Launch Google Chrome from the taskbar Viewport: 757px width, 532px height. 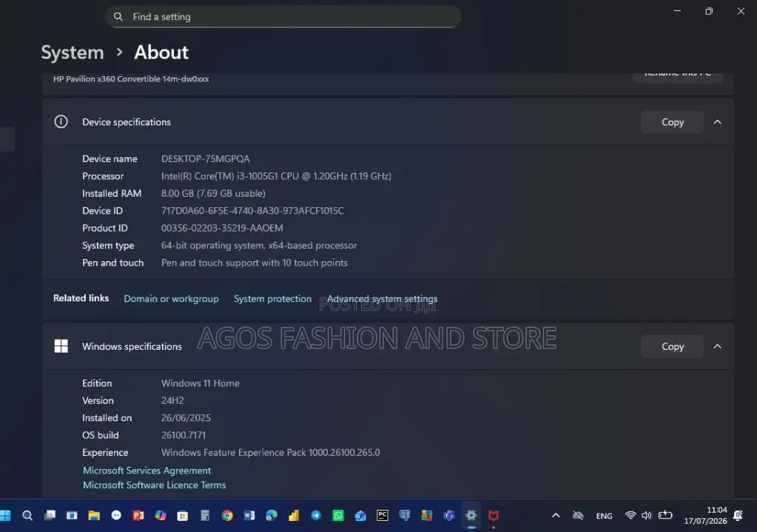[x=227, y=516]
